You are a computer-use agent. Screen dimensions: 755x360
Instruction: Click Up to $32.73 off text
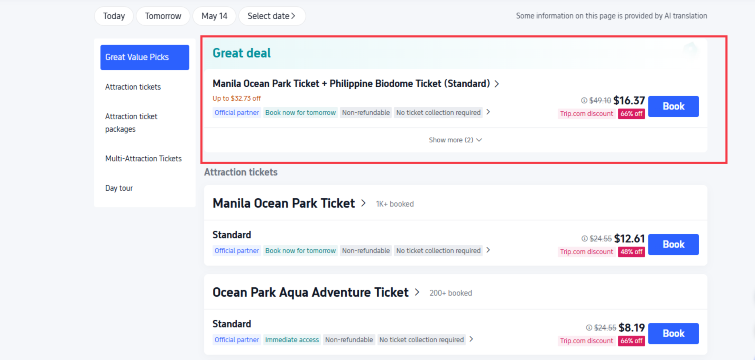click(x=236, y=98)
